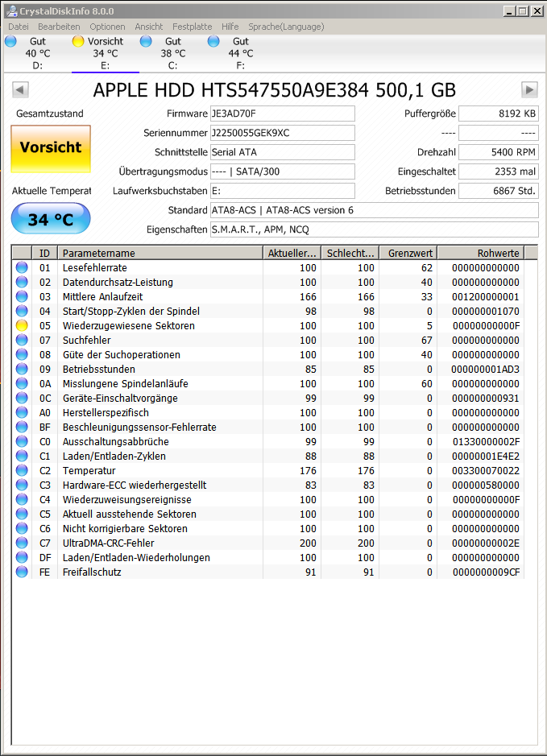
Task: Open the Ansicht menu
Action: [x=148, y=27]
